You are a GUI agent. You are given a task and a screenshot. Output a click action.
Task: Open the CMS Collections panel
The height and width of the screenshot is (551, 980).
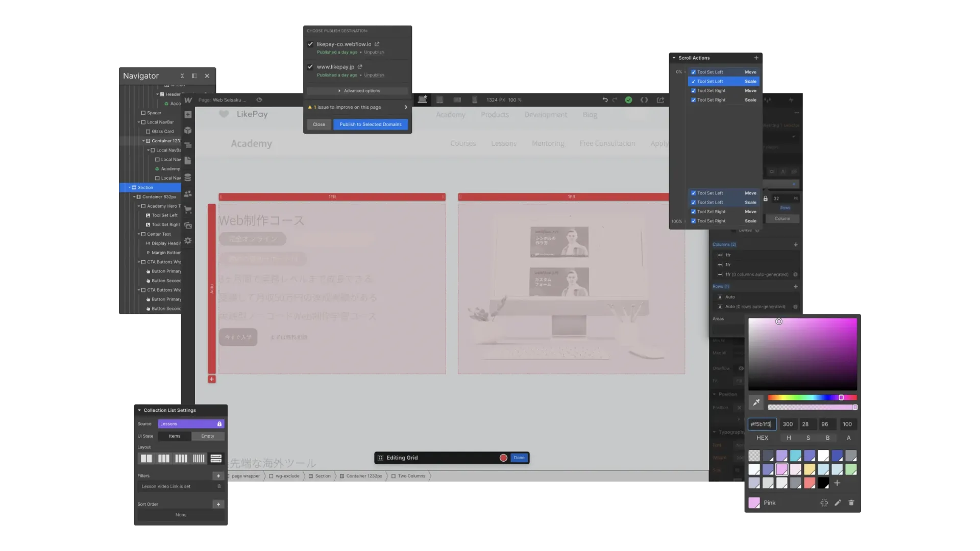pyautogui.click(x=188, y=177)
